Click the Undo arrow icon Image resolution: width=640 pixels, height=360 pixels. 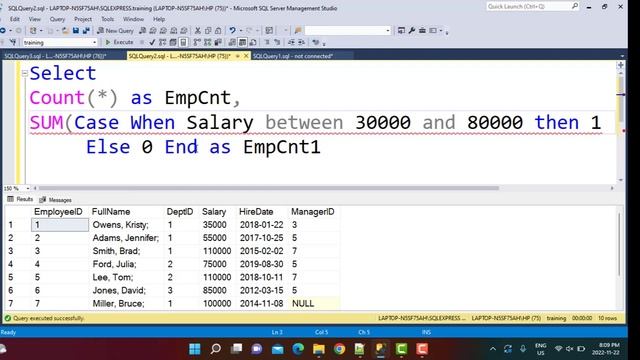point(232,31)
